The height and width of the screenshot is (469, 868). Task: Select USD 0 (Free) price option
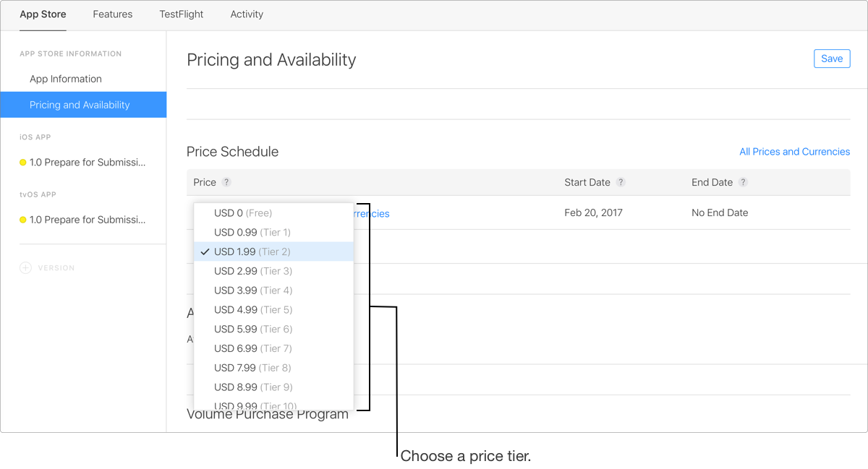[243, 213]
